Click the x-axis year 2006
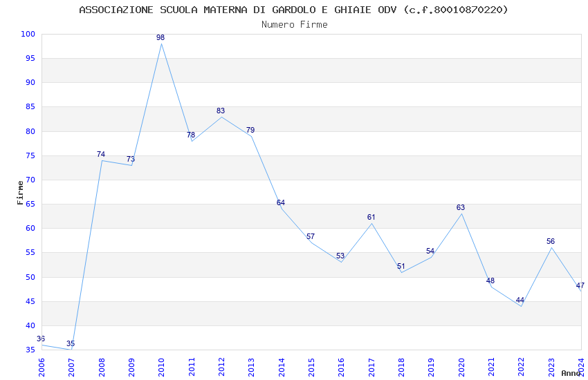The height and width of the screenshot is (380, 588). (42, 368)
